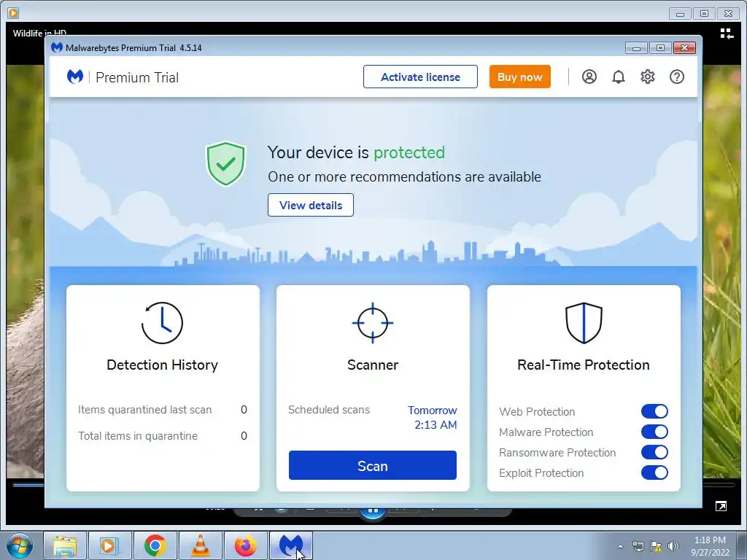Click the Exploit Protection label
This screenshot has height=560, width=747.
(x=541, y=472)
